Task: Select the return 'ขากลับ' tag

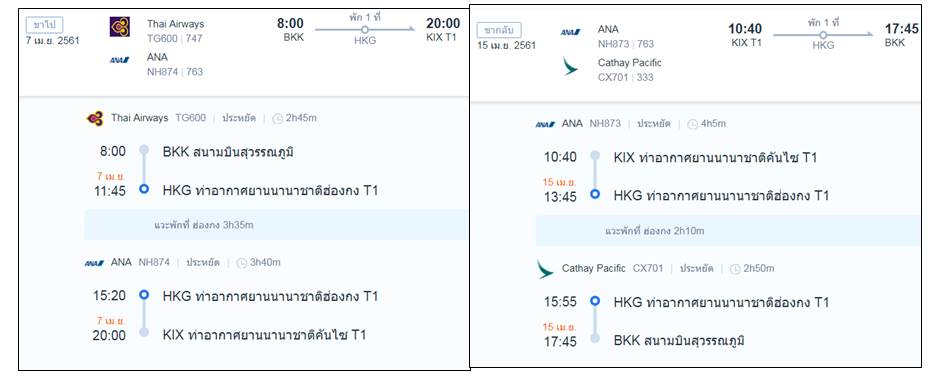Action: 499,30
